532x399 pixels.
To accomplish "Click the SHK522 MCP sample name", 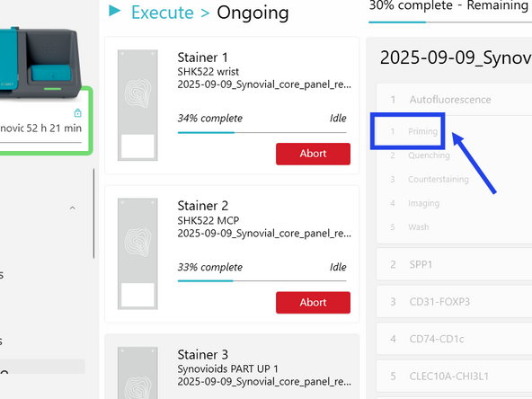I will (x=208, y=220).
